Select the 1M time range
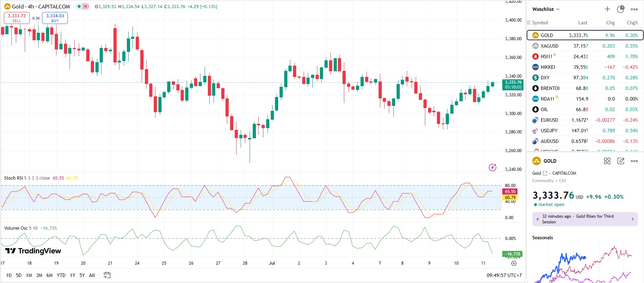Viewport: 644px width, 283px height. pyautogui.click(x=29, y=275)
